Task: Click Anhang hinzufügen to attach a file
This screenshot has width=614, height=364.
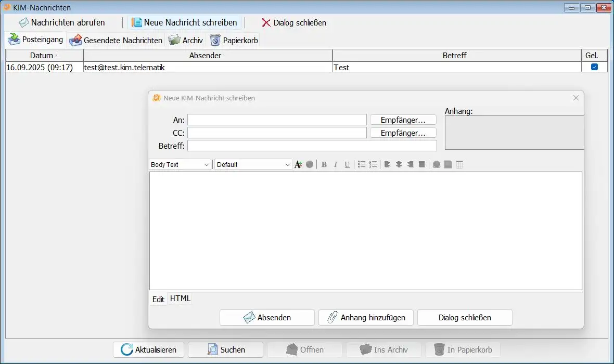Action: point(366,318)
